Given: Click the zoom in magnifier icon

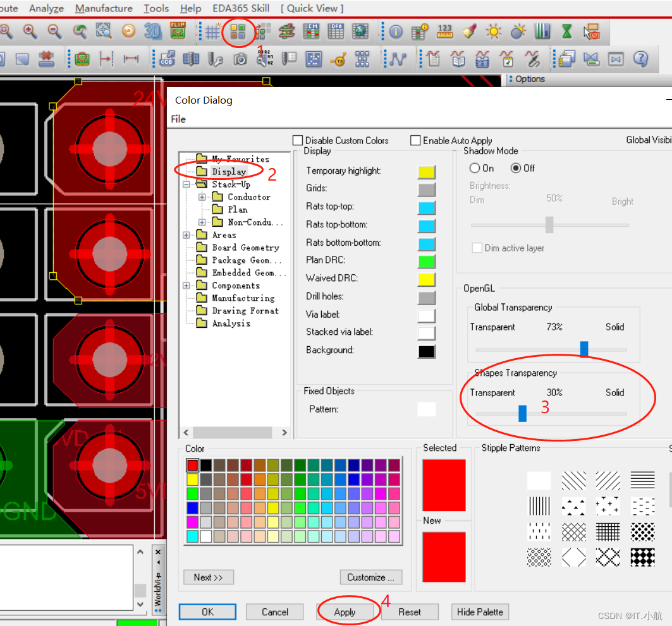Looking at the screenshot, I should click(x=30, y=31).
